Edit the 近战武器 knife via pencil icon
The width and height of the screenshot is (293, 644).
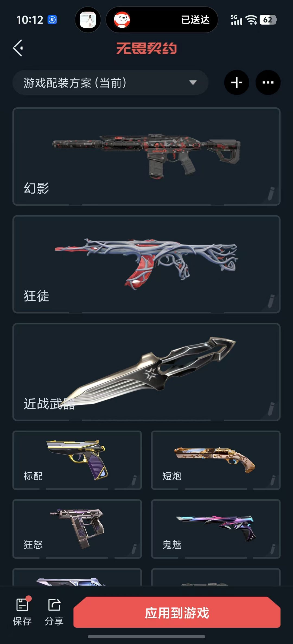click(271, 409)
